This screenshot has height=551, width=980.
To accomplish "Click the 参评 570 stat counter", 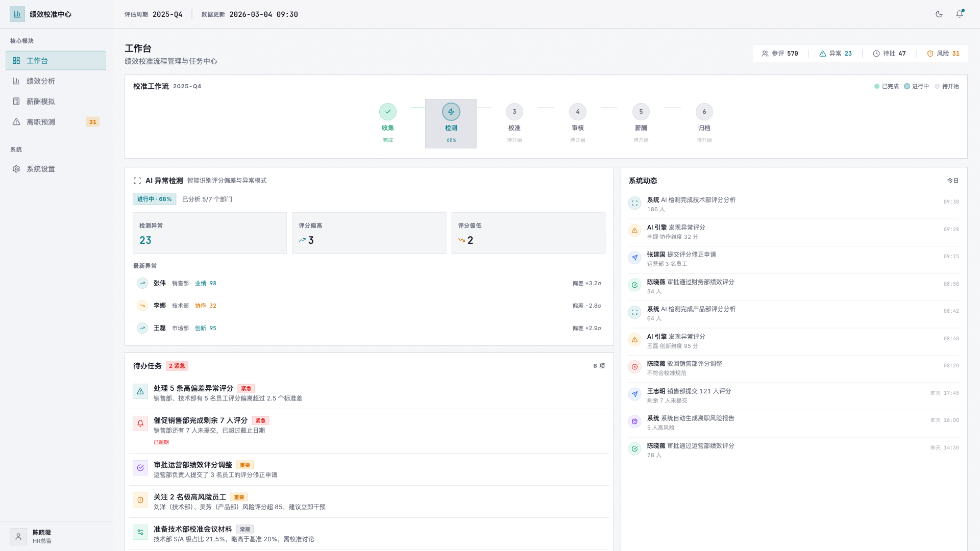I will point(780,53).
